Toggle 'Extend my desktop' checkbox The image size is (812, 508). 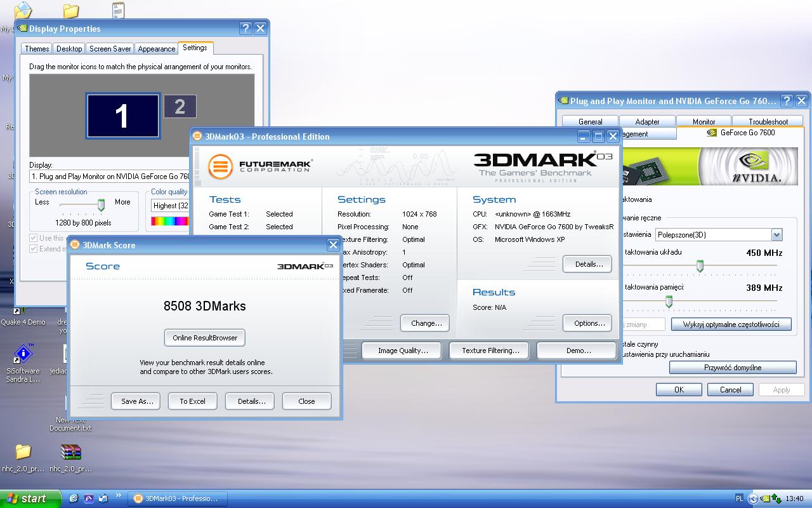click(34, 249)
